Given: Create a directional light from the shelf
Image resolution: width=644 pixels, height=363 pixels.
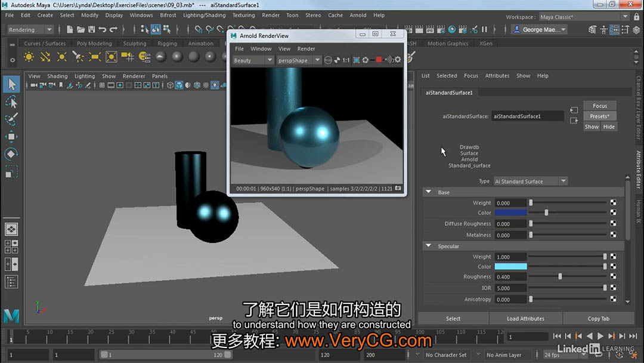Looking at the screenshot, I should (x=45, y=57).
